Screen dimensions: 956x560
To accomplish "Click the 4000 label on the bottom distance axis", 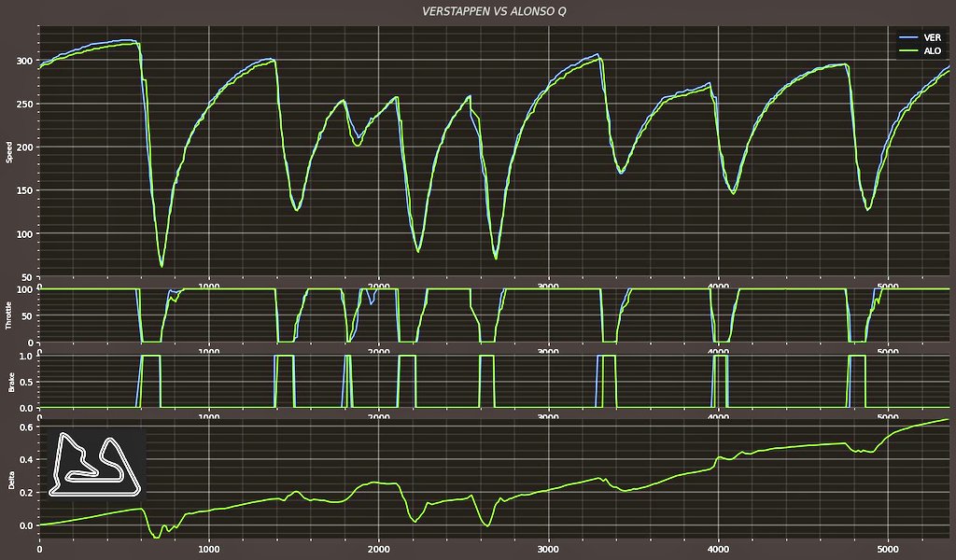I will pyautogui.click(x=718, y=549).
